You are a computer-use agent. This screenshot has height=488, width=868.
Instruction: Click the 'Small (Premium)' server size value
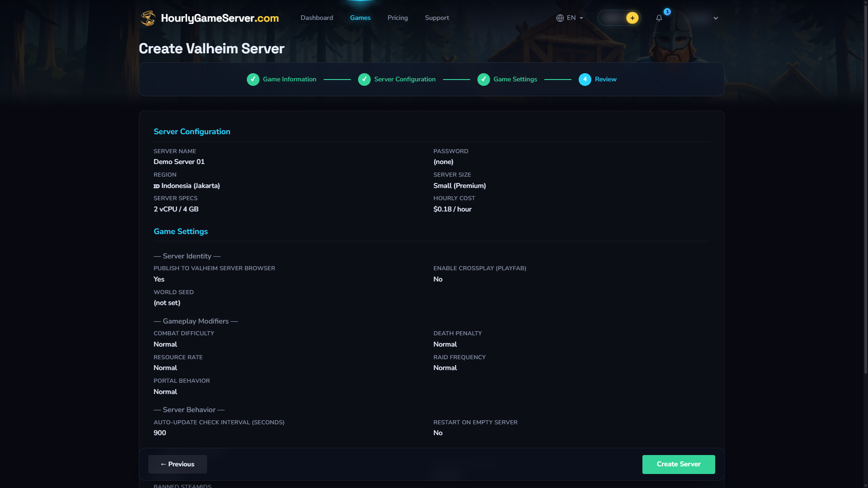coord(460,186)
